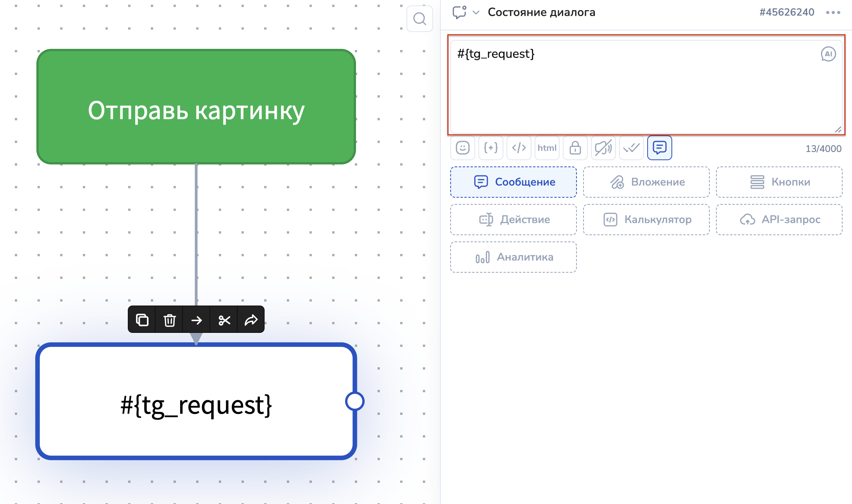Image resolution: width=852 pixels, height=504 pixels.
Task: Click the canvas search magnifier icon
Action: [419, 19]
